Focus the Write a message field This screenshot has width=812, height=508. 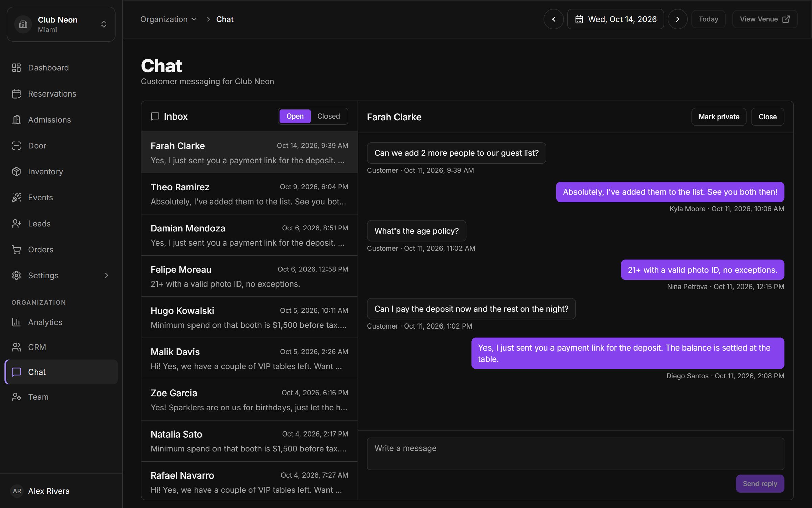point(576,454)
